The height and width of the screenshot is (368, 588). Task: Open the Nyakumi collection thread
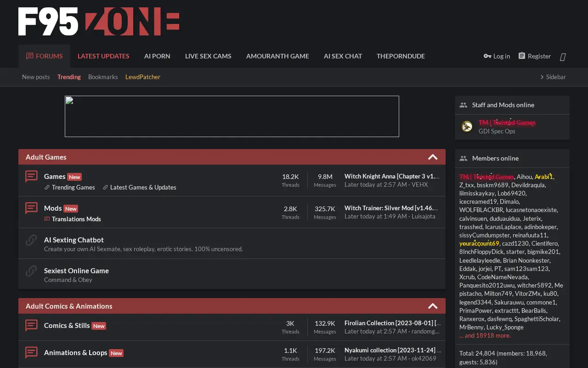pos(393,350)
